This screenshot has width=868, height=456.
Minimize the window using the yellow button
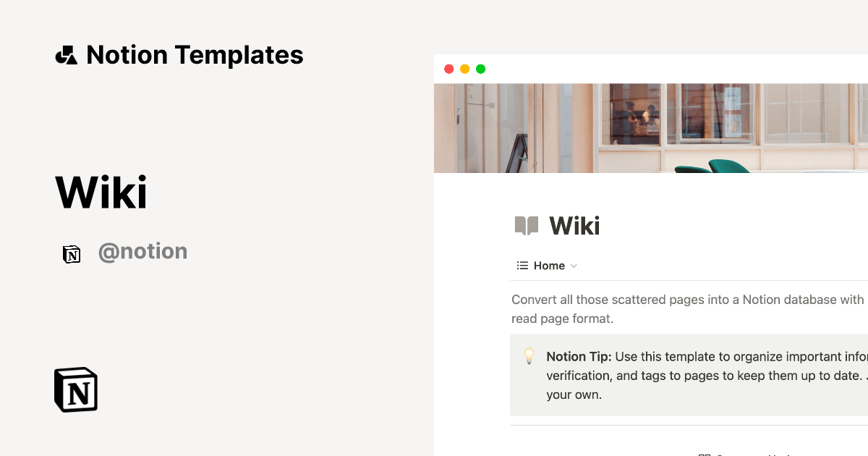tap(464, 69)
